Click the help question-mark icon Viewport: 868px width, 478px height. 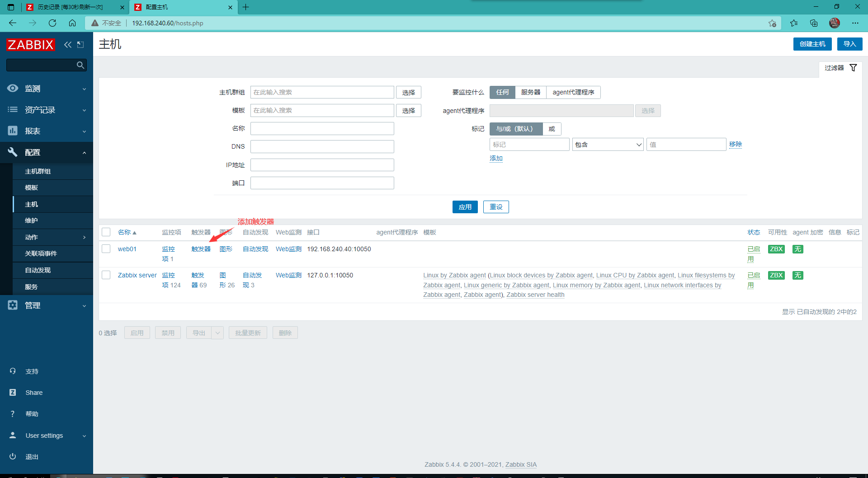click(x=13, y=413)
